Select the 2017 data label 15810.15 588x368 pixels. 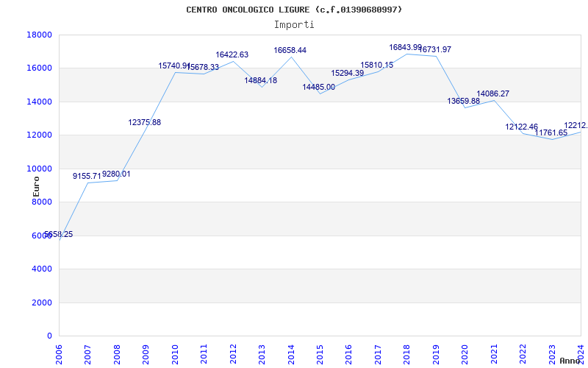click(x=376, y=66)
